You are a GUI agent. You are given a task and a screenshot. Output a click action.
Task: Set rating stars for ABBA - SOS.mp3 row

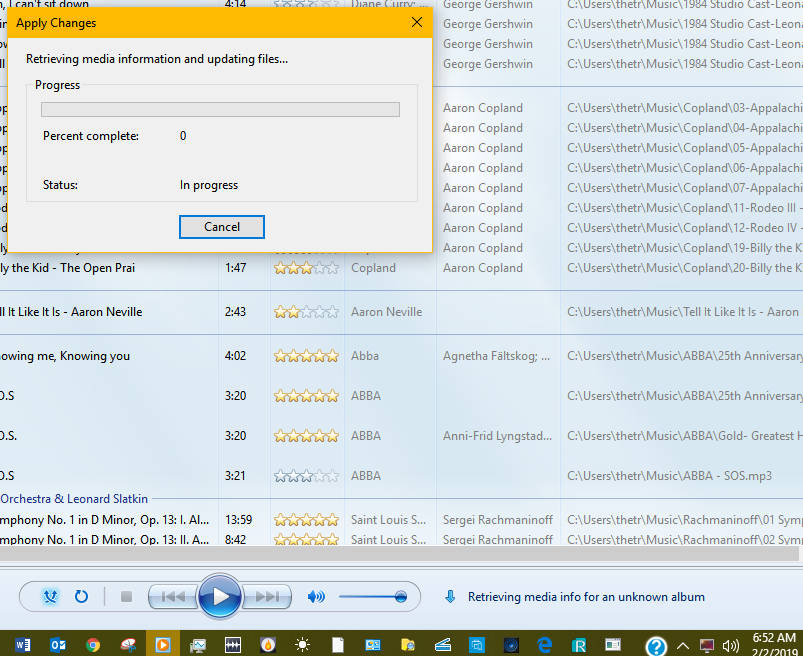[306, 476]
